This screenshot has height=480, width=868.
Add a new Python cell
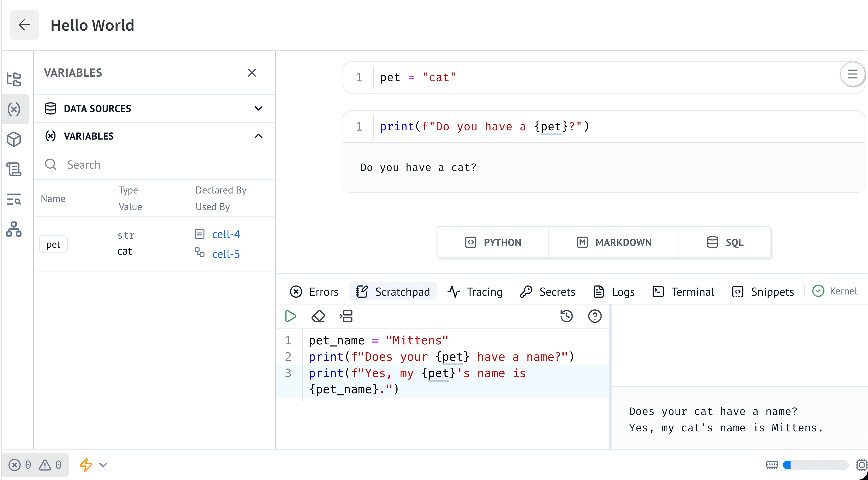click(x=493, y=242)
